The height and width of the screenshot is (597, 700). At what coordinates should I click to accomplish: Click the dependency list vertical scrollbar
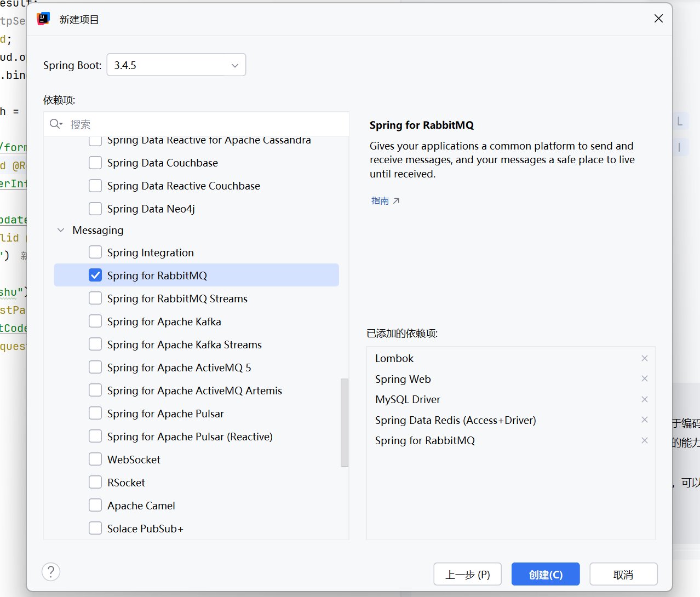pos(345,422)
